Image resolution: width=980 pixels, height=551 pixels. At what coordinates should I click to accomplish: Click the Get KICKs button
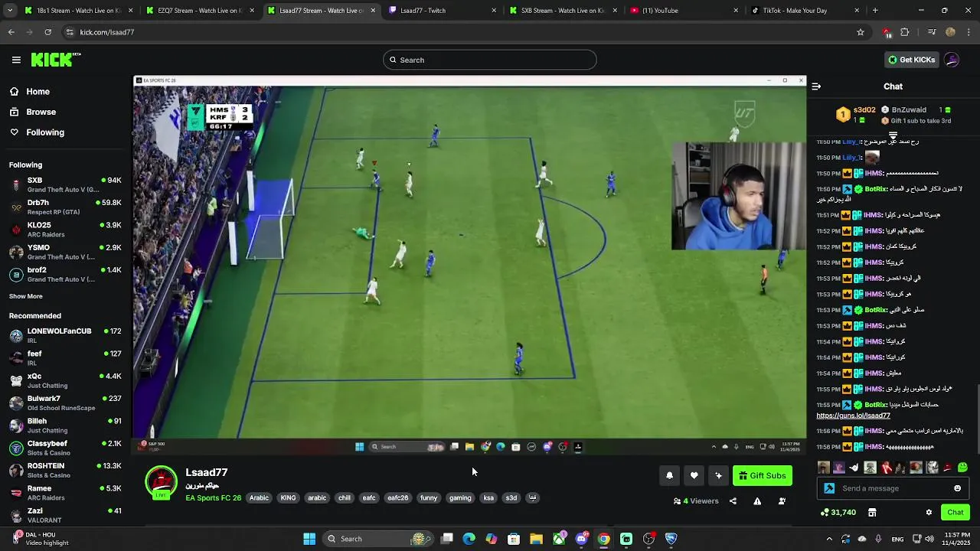coord(911,60)
